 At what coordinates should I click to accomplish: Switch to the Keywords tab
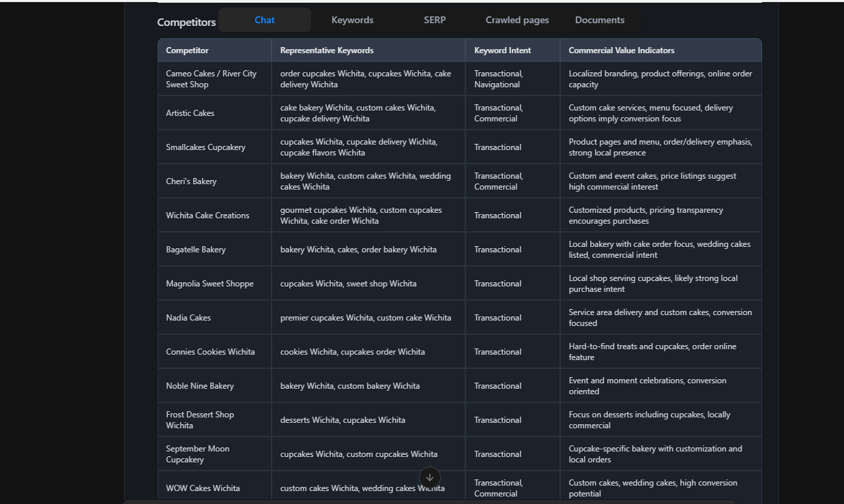(352, 20)
